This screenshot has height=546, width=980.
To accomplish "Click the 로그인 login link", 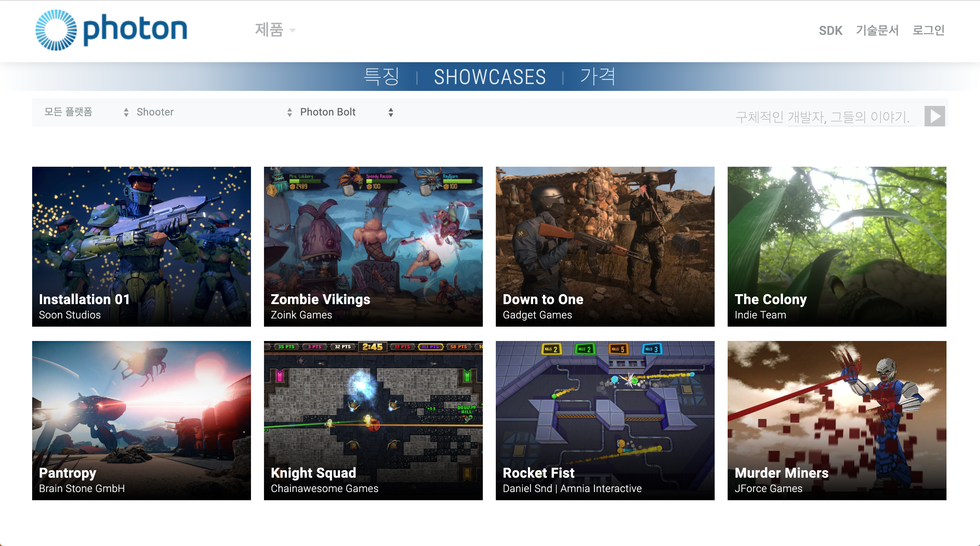I will [x=928, y=30].
